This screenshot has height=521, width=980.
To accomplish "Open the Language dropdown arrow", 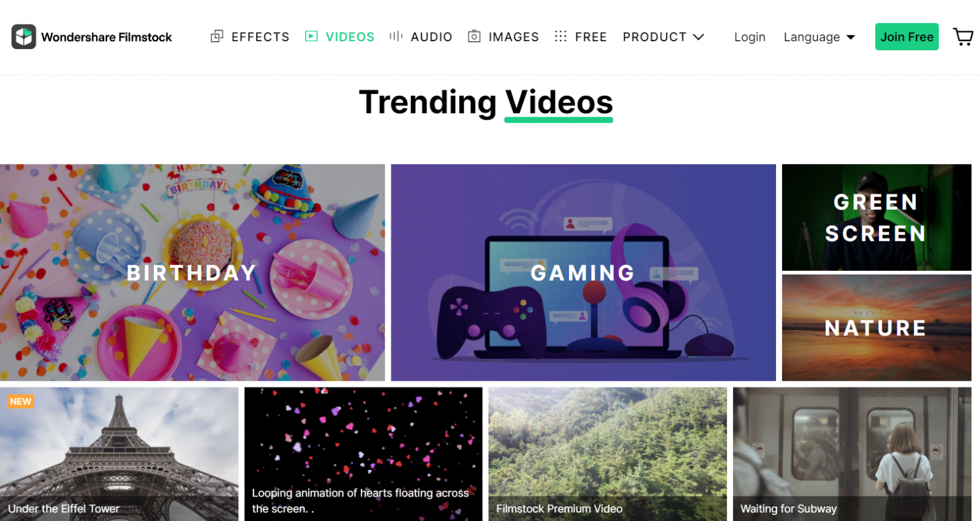I will [851, 37].
